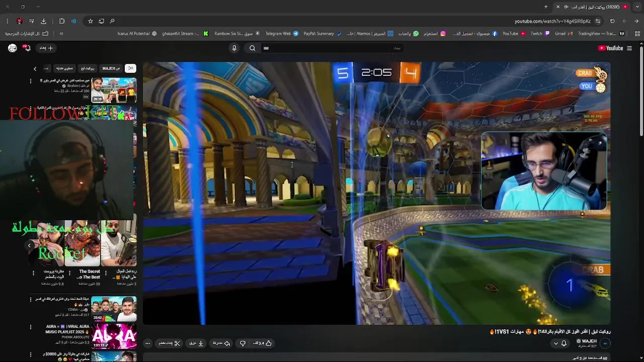Start voice search with the microphone
The image size is (644, 362).
coord(234,48)
